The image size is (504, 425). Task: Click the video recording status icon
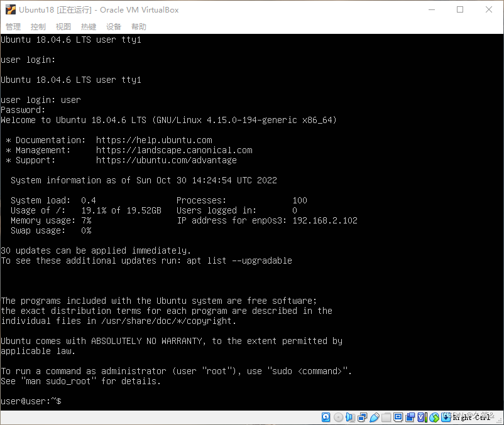click(x=410, y=417)
